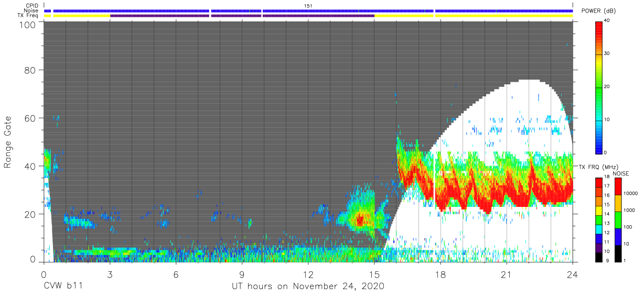This screenshot has height=297, width=644.
Task: Click the TX Freq row label
Action: (x=28, y=16)
